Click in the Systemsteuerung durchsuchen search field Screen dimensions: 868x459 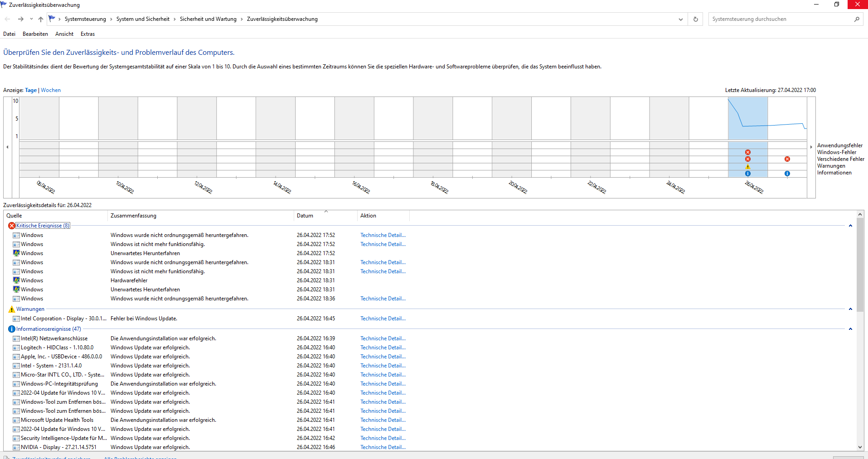[x=780, y=19]
